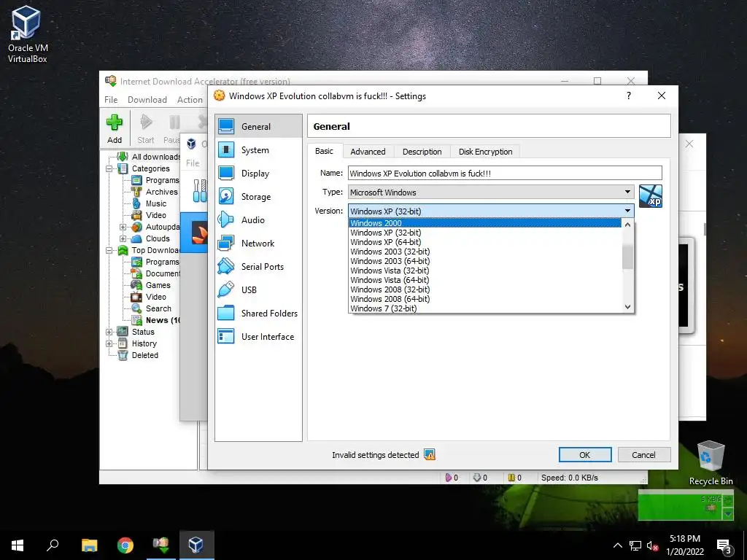Open the Type dropdown showing Microsoft Windows
Image resolution: width=747 pixels, height=560 pixels.
pyautogui.click(x=491, y=192)
